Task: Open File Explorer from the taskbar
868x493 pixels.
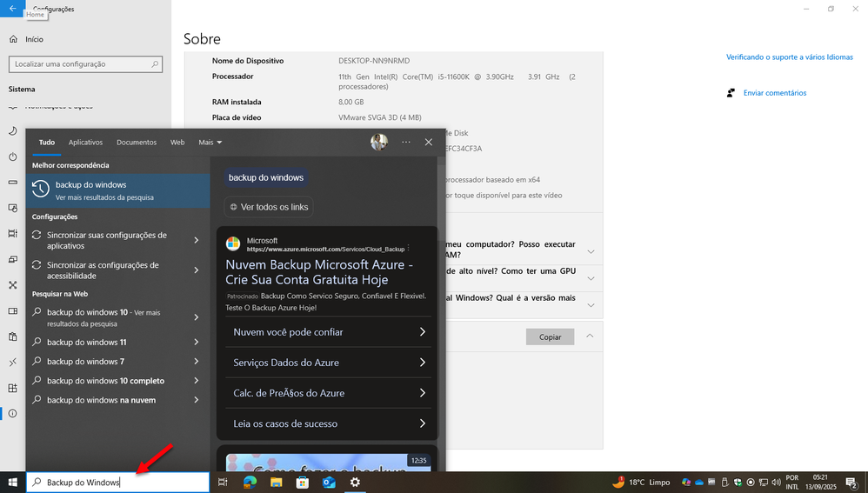Action: point(276,482)
